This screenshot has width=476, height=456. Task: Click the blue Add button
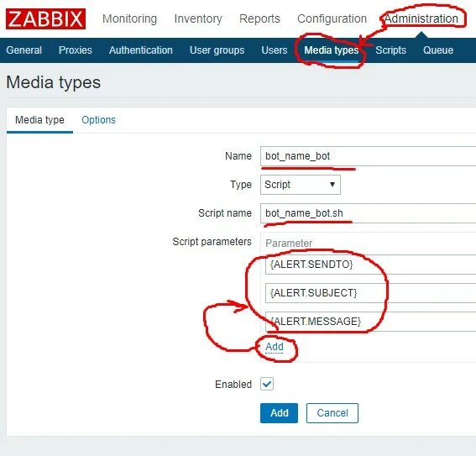coord(279,413)
